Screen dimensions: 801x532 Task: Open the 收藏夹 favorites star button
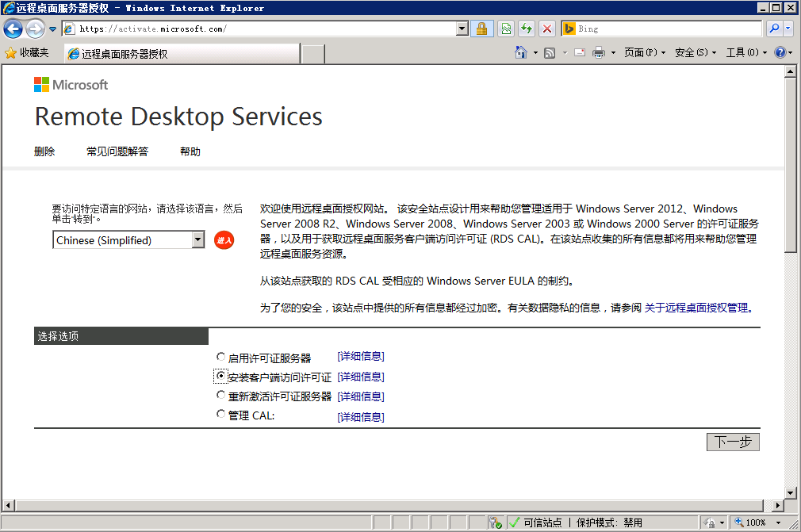tap(26, 52)
